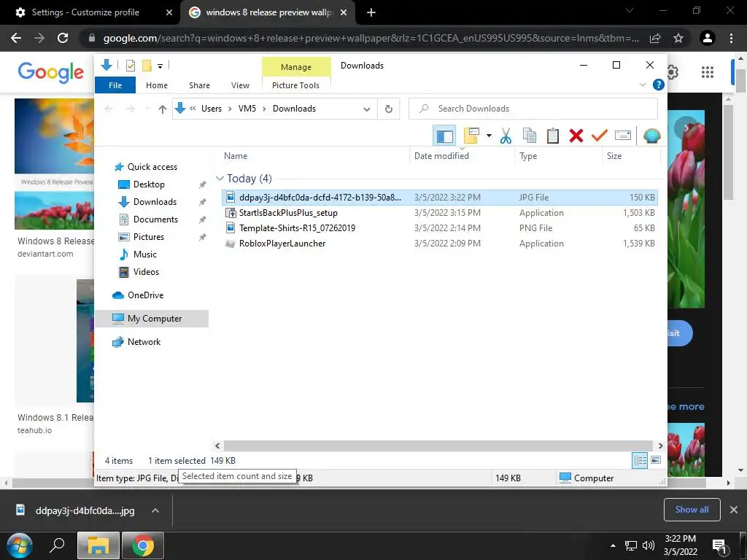Screen dimensions: 747x560
Task: Click Refresh button beside address bar
Action: (x=389, y=109)
